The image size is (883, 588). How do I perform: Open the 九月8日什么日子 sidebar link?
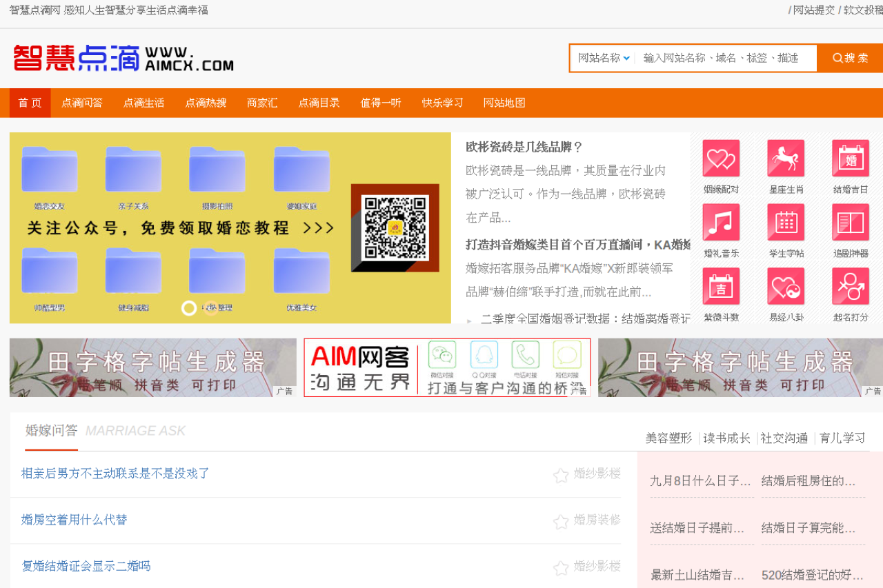[701, 481]
